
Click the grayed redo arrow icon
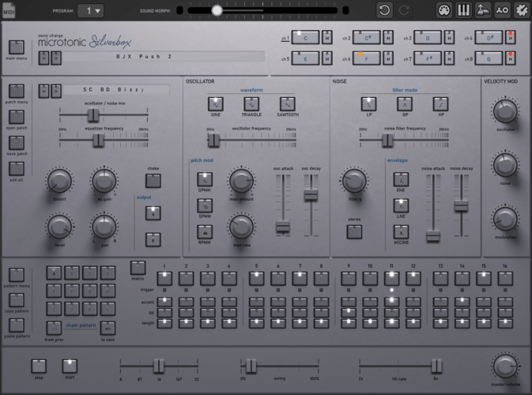pos(404,10)
